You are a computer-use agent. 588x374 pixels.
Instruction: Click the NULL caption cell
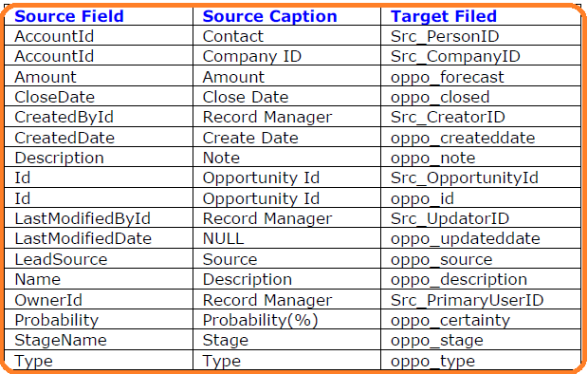[286, 238]
